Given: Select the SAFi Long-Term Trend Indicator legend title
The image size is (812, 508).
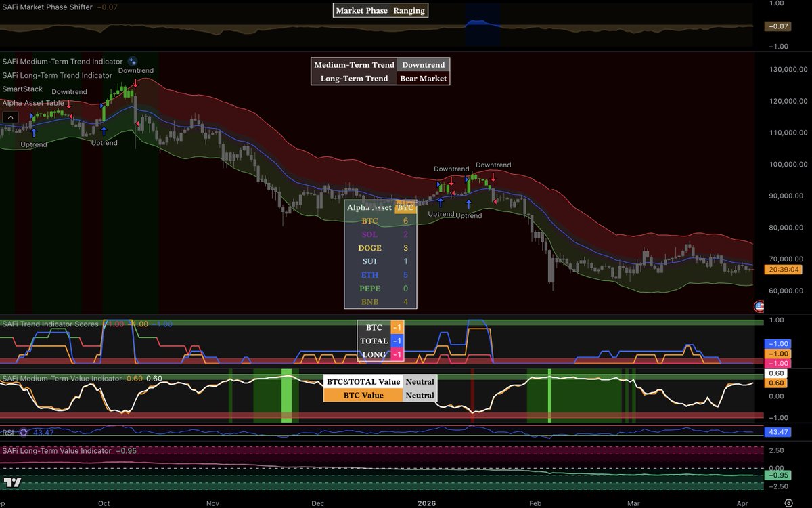Looking at the screenshot, I should [x=58, y=75].
